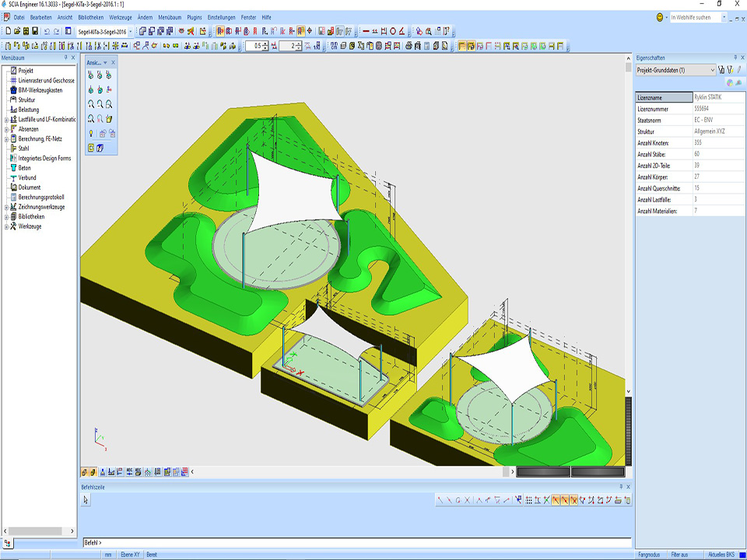Click the New project blank page icon
The height and width of the screenshot is (560, 747).
pyautogui.click(x=7, y=31)
